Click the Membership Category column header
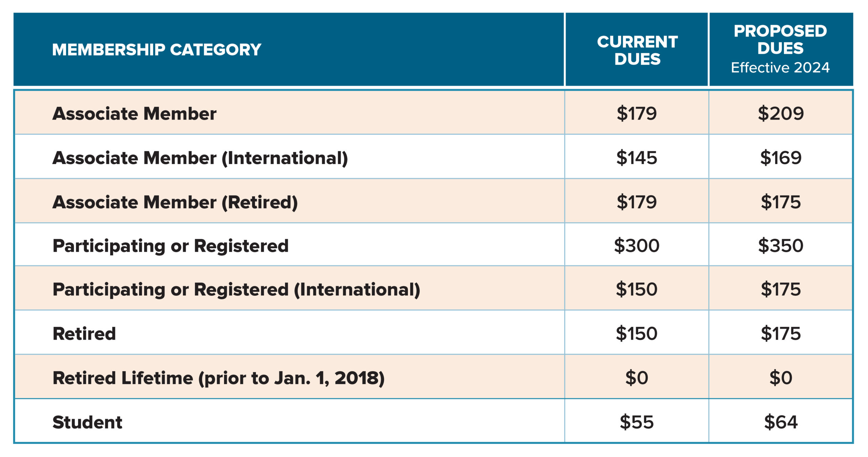Image resolution: width=868 pixels, height=457 pixels. point(156,50)
